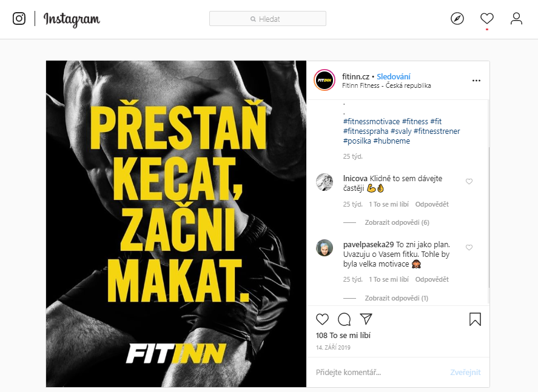Click the comment speech bubble icon
This screenshot has width=538, height=392.
tap(344, 319)
